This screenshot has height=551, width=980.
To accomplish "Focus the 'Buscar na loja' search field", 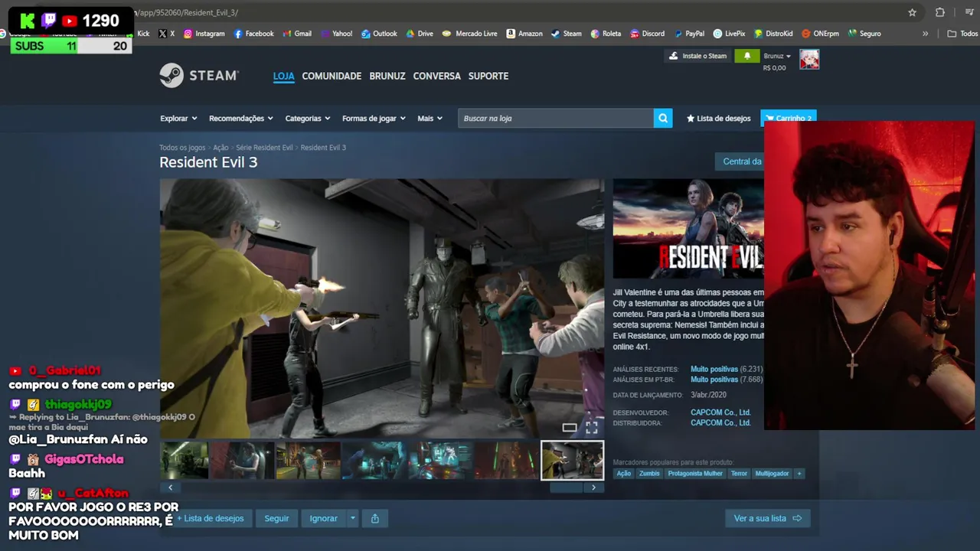I will (x=556, y=118).
